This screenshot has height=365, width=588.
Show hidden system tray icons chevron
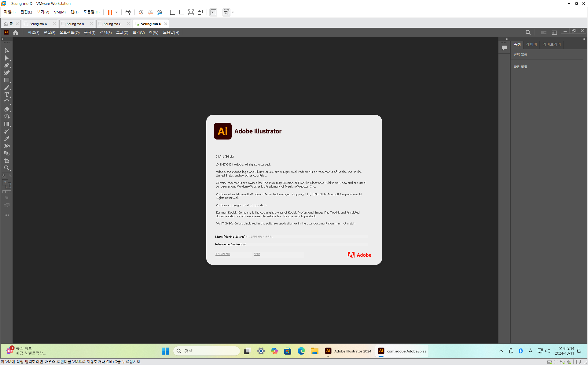pyautogui.click(x=501, y=351)
